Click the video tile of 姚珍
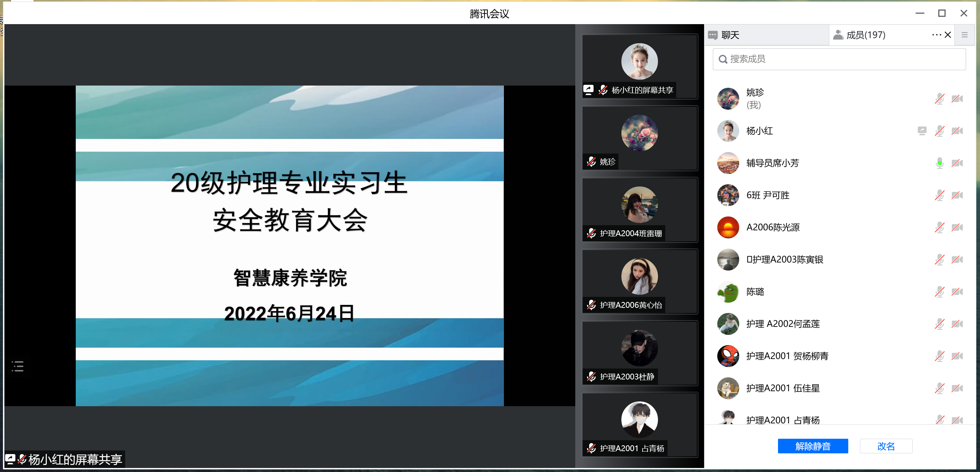 click(x=640, y=138)
